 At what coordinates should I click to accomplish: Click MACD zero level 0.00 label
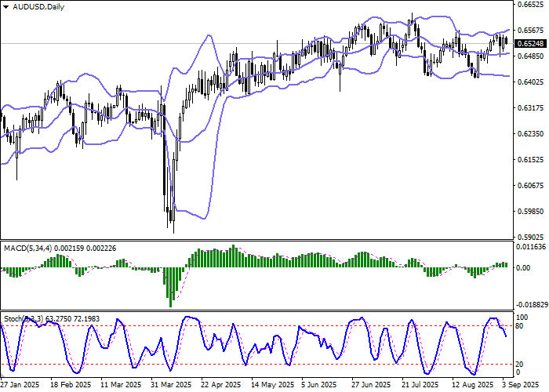(523, 268)
